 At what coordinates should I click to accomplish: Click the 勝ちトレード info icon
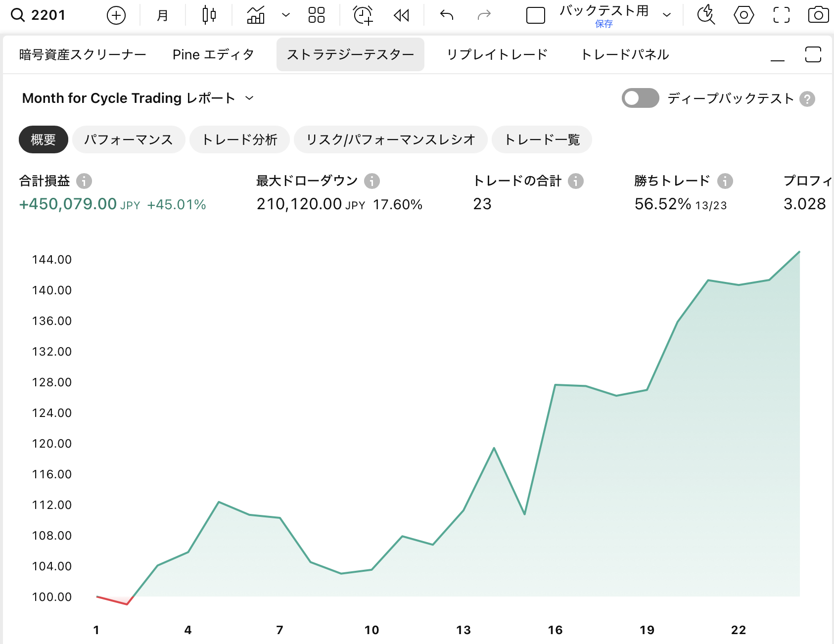click(x=725, y=181)
